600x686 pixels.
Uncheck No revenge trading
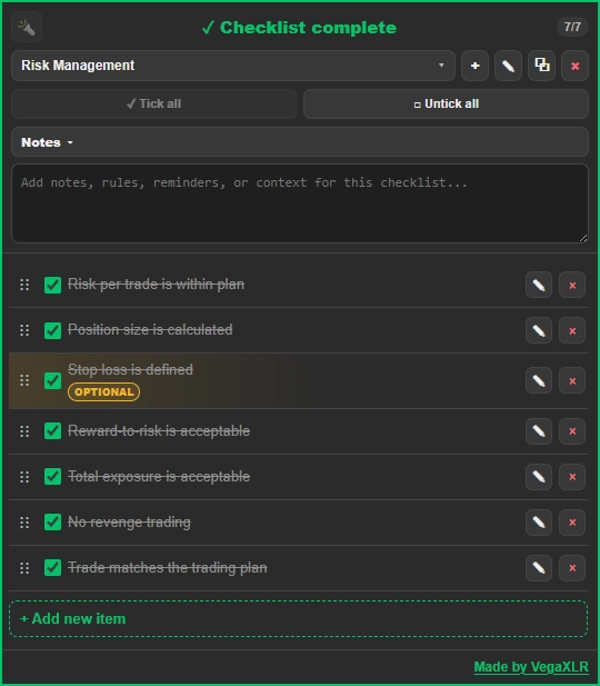tap(53, 522)
